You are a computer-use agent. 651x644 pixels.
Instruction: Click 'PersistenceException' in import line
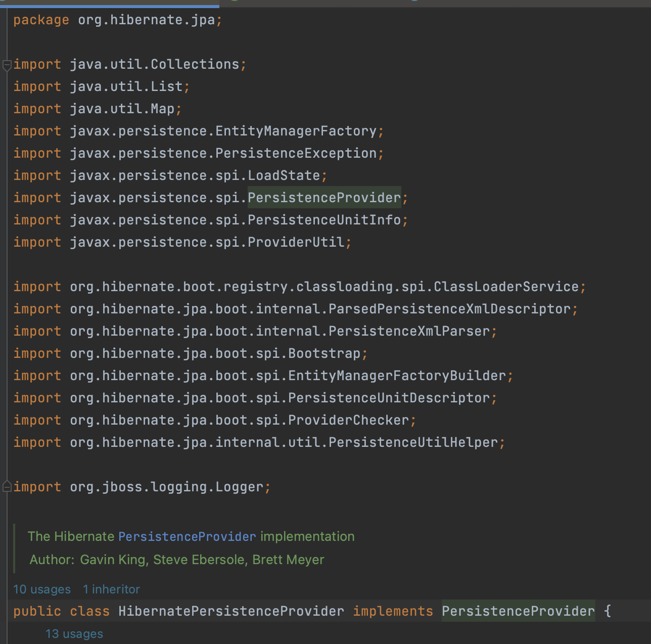pos(296,153)
